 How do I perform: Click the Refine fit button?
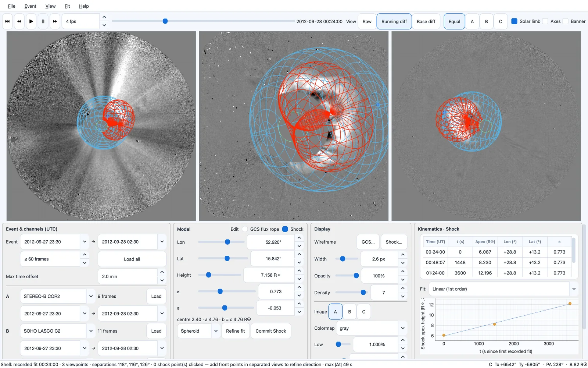(x=235, y=331)
